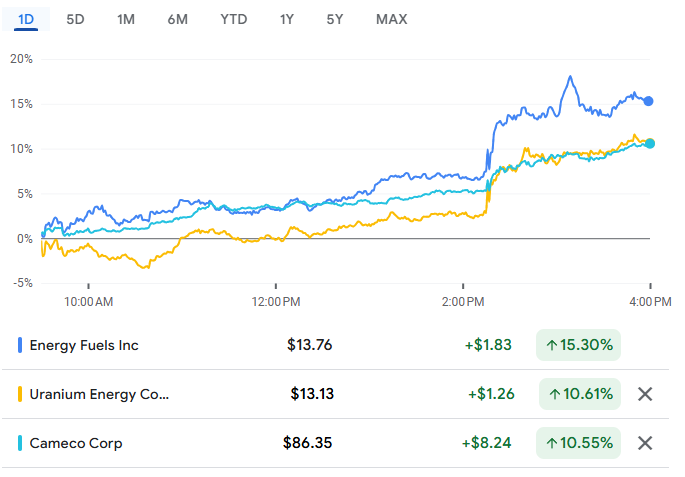
Task: Remove Uranium Energy Corp from comparison
Action: (x=645, y=394)
